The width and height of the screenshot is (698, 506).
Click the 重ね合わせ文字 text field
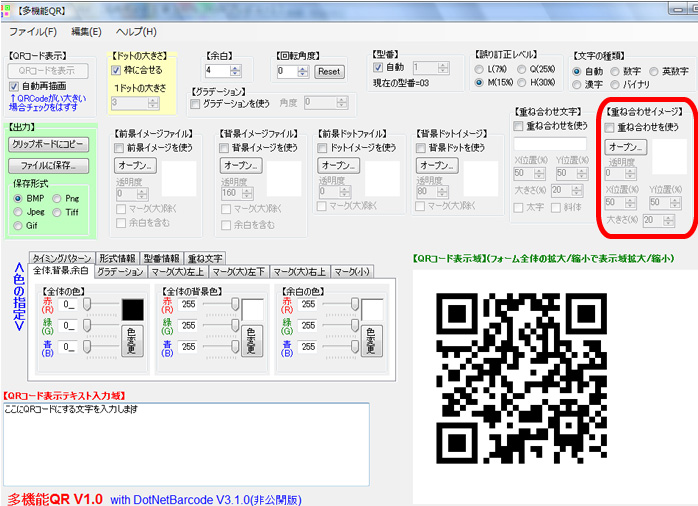tap(550, 144)
